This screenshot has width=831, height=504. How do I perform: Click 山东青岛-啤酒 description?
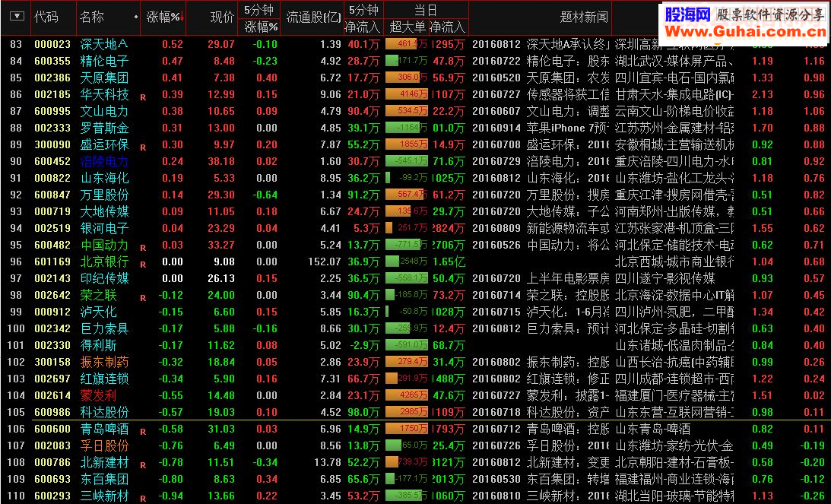coord(653,430)
